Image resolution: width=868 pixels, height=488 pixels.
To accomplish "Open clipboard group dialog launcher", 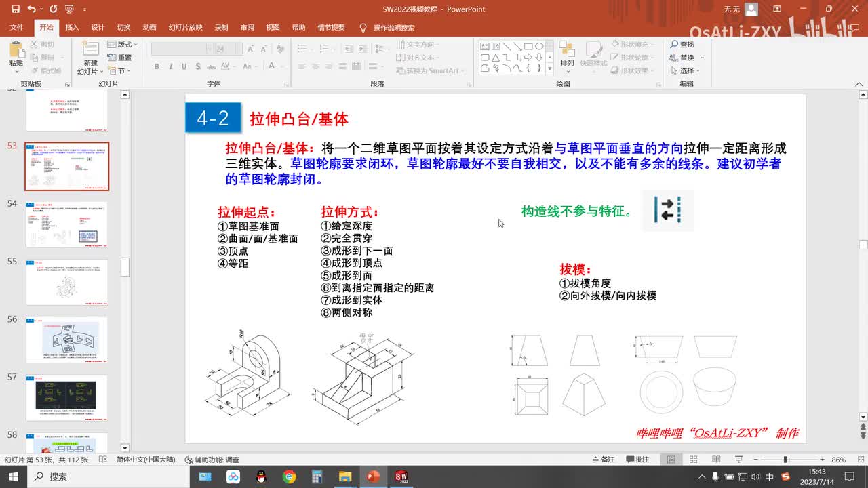I will pos(67,84).
